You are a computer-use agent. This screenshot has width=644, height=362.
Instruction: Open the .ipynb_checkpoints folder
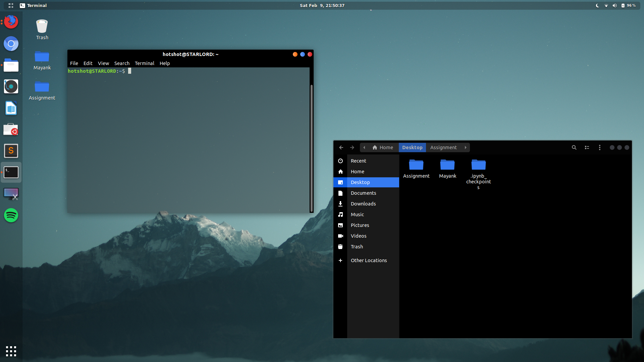coord(479,165)
